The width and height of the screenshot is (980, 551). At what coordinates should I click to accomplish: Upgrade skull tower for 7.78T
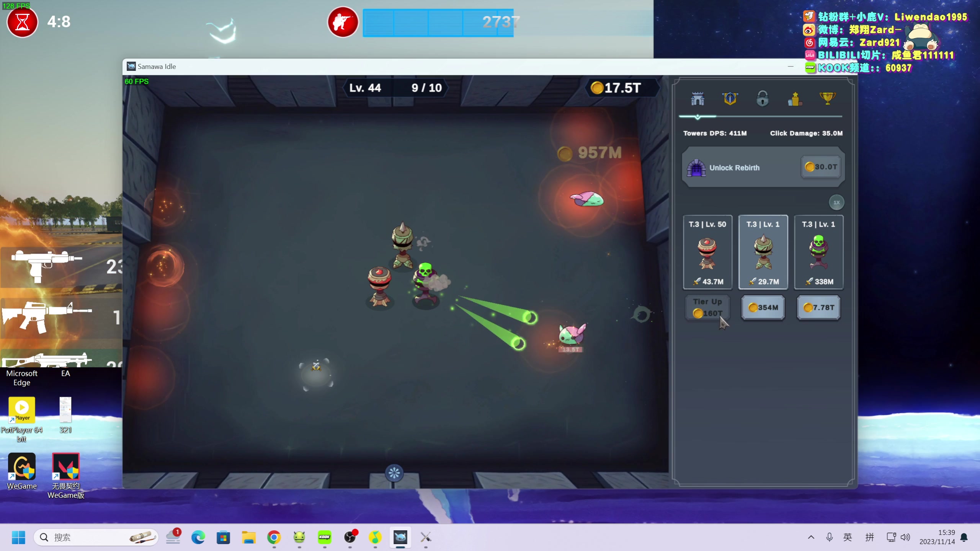(x=818, y=308)
